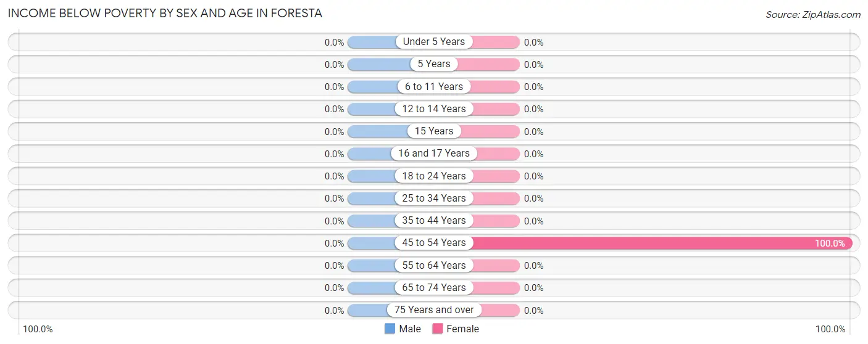Image resolution: width=868 pixels, height=344 pixels.
Task: Select the 35 to 44 Years label
Action: coord(434,221)
